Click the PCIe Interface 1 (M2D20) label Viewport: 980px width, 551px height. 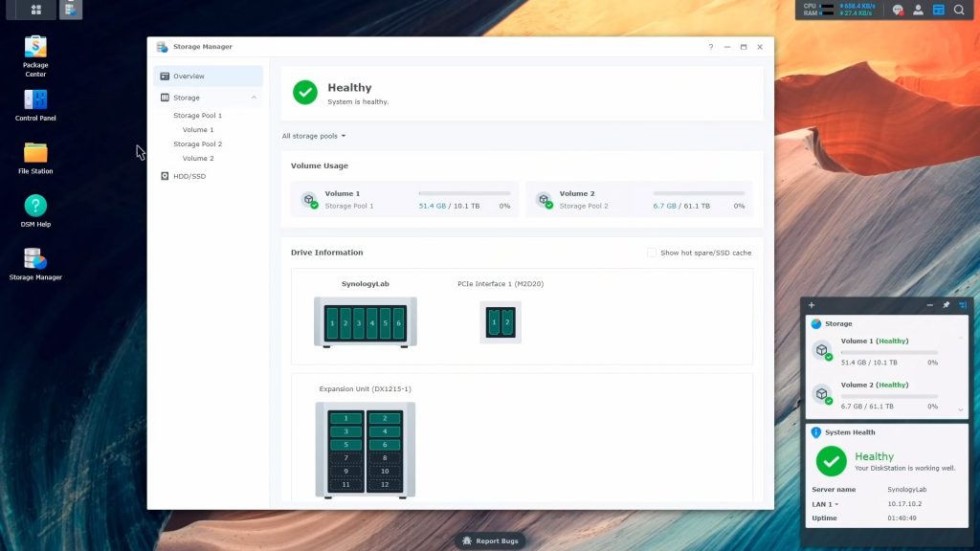point(501,283)
